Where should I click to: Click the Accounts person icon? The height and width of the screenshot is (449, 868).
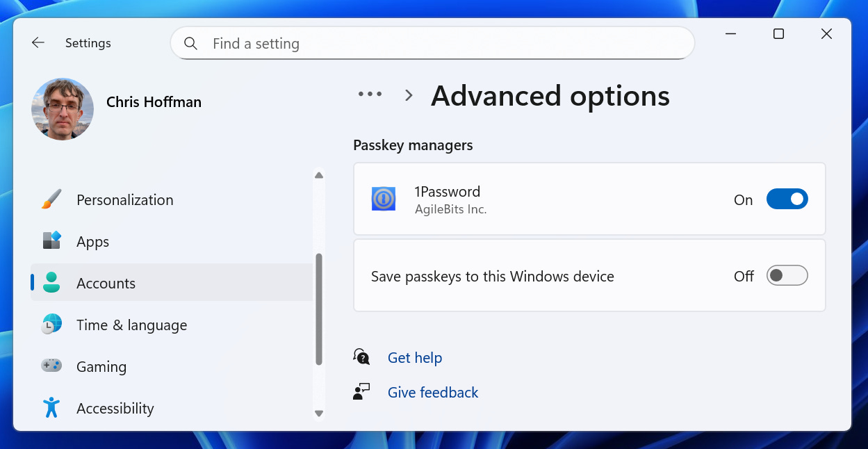coord(51,283)
